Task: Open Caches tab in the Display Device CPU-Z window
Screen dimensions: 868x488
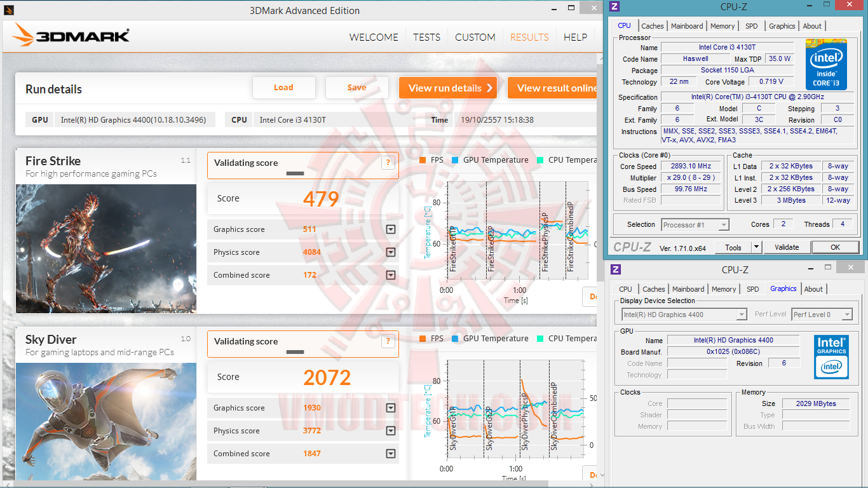Action: (653, 289)
